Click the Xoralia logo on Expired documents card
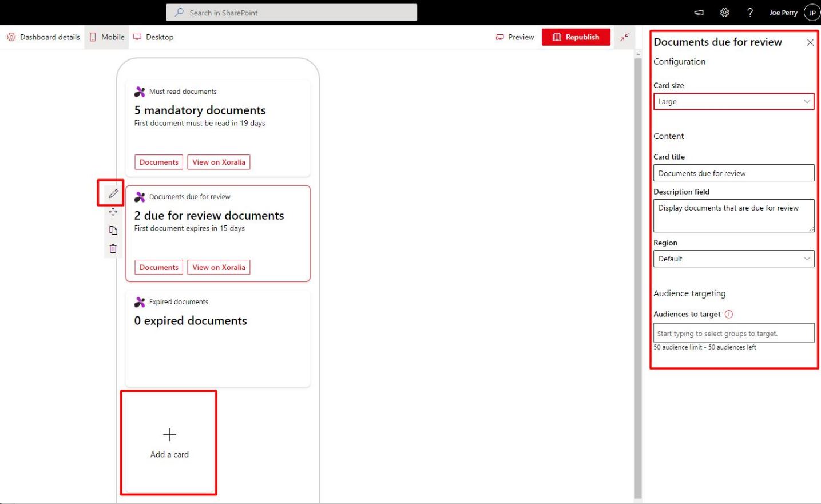821x504 pixels. tap(140, 302)
